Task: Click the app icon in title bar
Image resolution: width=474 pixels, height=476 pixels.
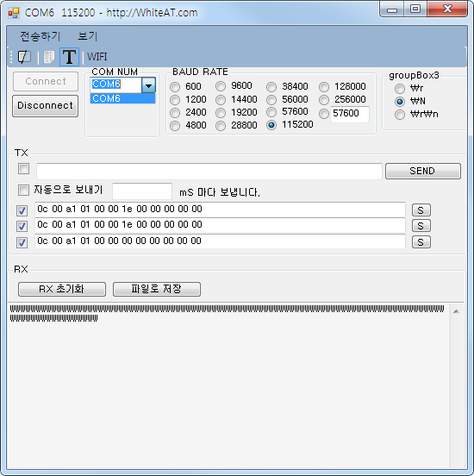Action: [x=14, y=13]
